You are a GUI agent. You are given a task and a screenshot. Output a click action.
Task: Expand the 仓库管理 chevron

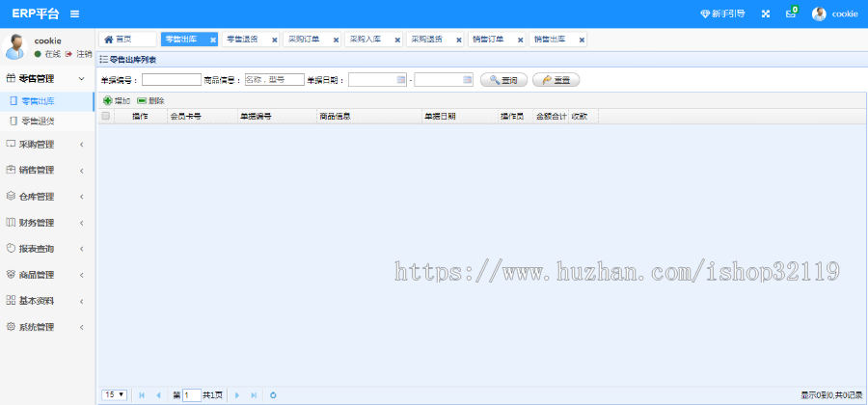(81, 197)
